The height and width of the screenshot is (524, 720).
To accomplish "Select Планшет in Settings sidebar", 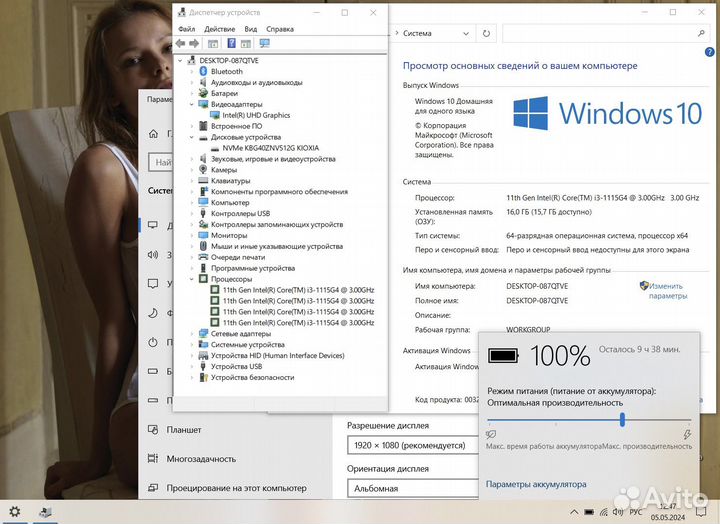I will (184, 430).
